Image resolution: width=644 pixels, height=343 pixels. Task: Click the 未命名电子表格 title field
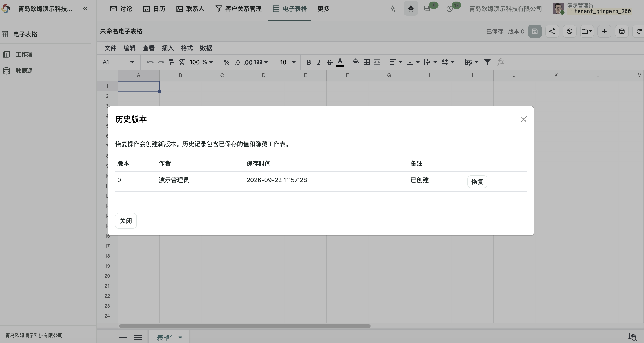click(x=121, y=31)
